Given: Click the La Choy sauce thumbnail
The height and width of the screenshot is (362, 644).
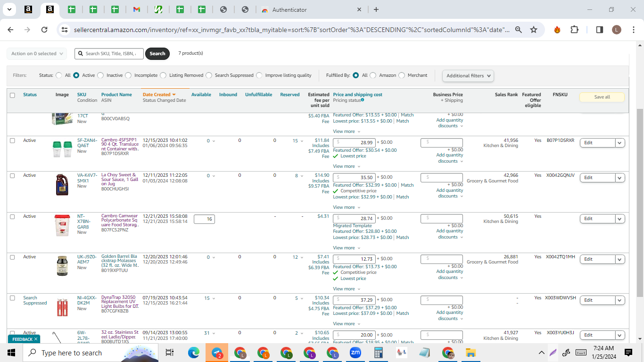Looking at the screenshot, I should pyautogui.click(x=62, y=185).
